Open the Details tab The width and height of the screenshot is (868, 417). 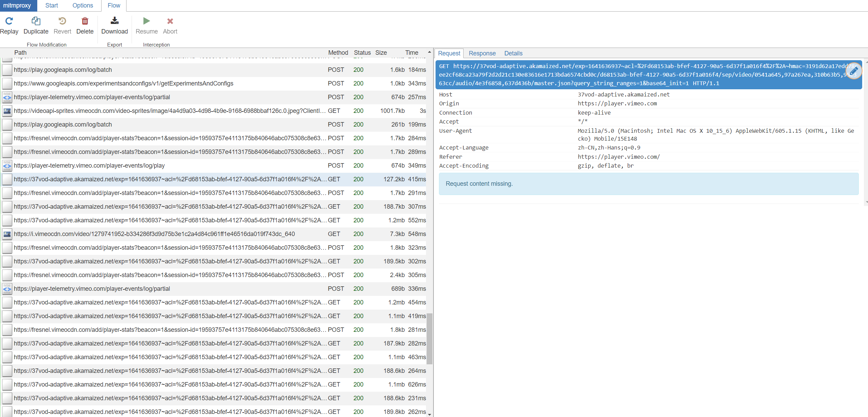pyautogui.click(x=513, y=53)
